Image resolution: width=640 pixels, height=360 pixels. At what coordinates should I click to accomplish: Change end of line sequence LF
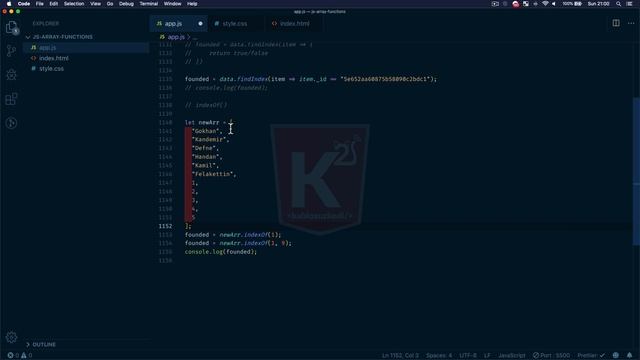point(487,355)
